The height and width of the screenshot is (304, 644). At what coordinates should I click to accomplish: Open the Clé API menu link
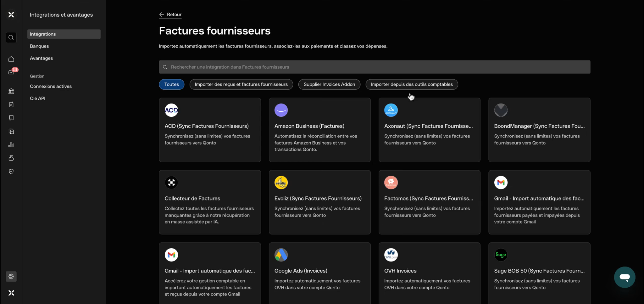click(x=37, y=99)
